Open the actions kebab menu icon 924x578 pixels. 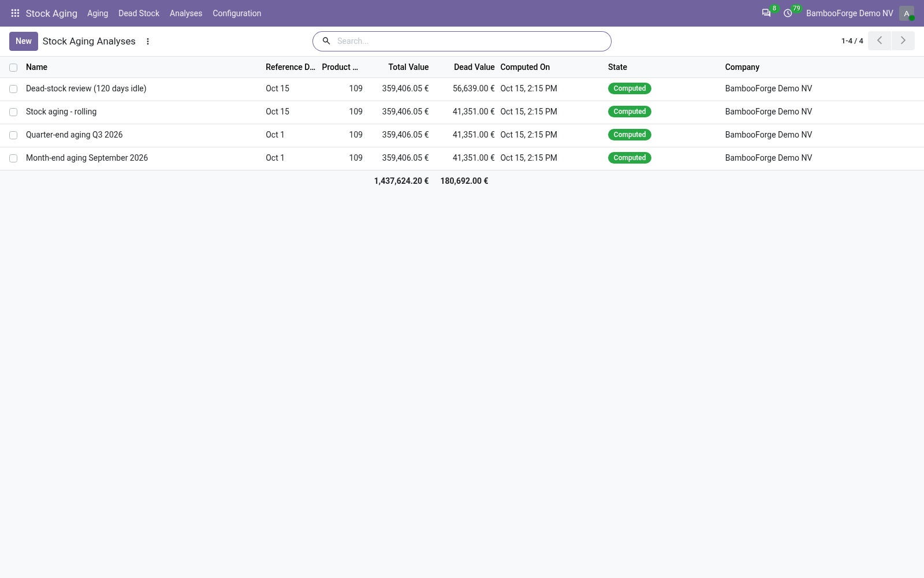coord(148,42)
